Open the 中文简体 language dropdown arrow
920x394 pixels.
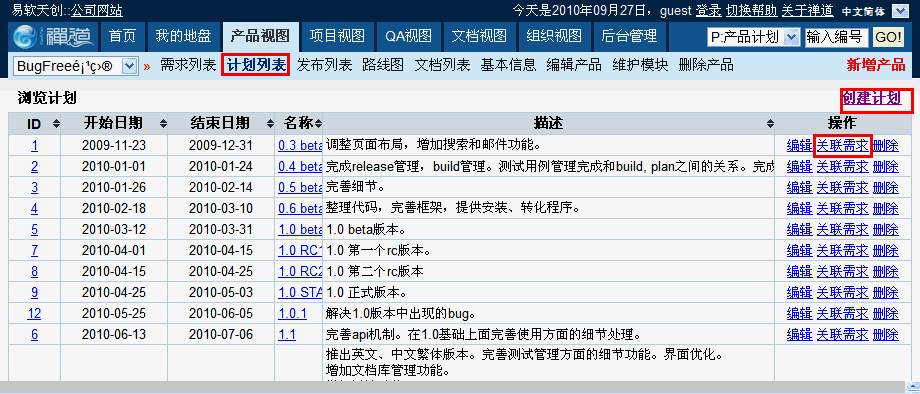pyautogui.click(x=899, y=11)
